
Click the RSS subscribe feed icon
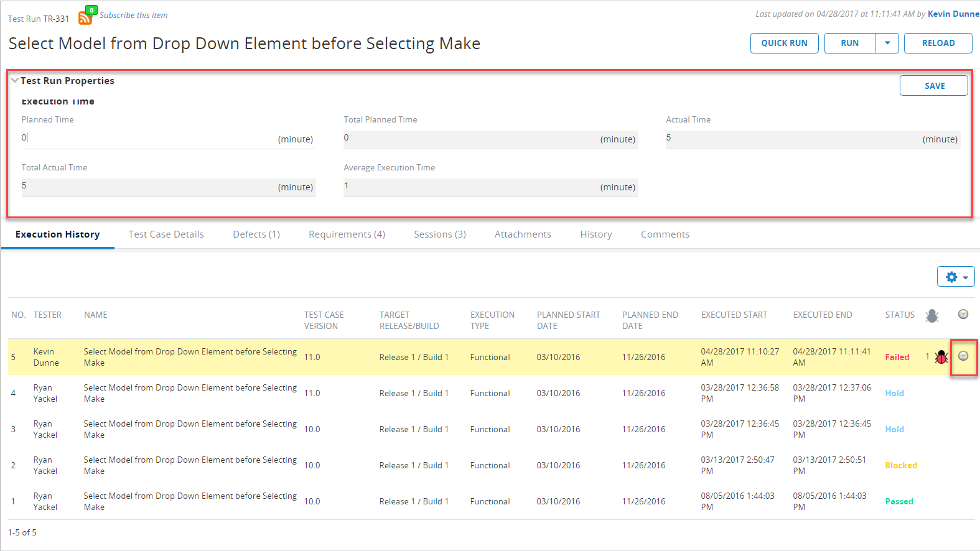click(85, 17)
